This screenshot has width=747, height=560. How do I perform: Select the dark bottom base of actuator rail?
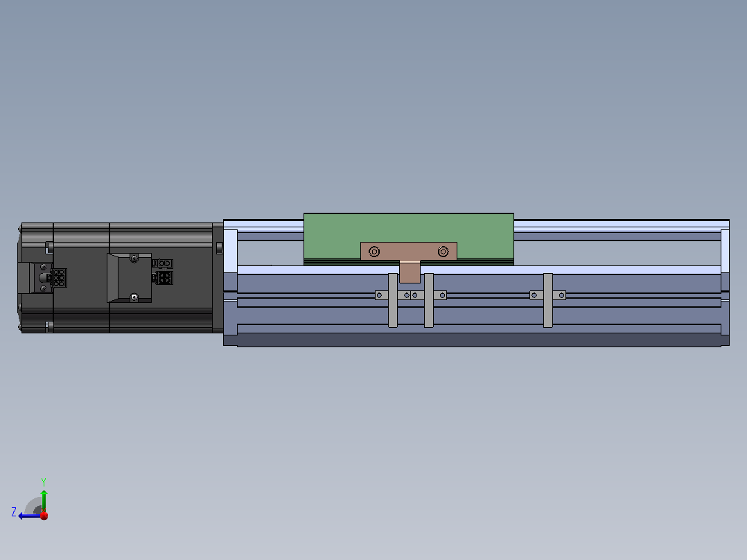click(x=477, y=340)
